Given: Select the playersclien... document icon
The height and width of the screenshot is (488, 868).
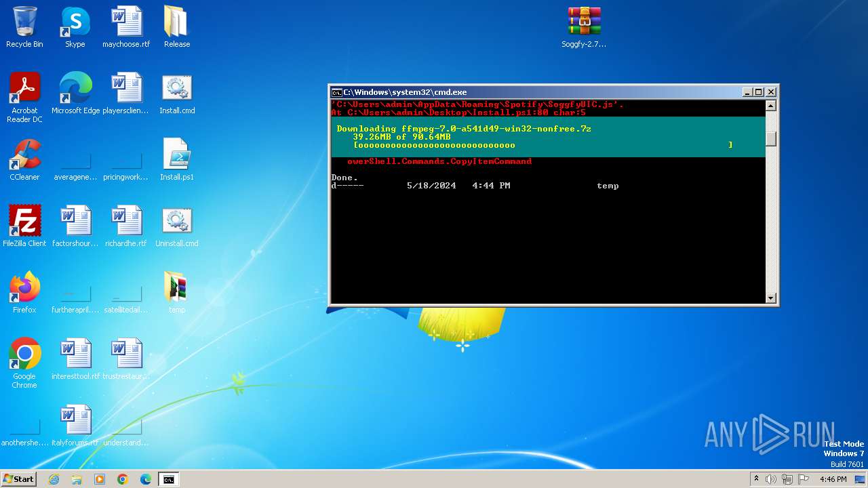Looking at the screenshot, I should tap(126, 94).
